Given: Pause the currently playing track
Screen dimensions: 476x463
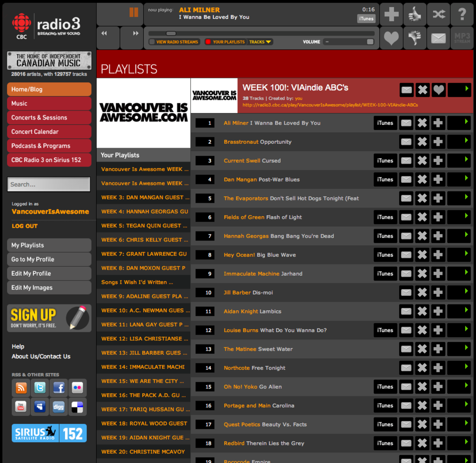Looking at the screenshot, I should (133, 12).
